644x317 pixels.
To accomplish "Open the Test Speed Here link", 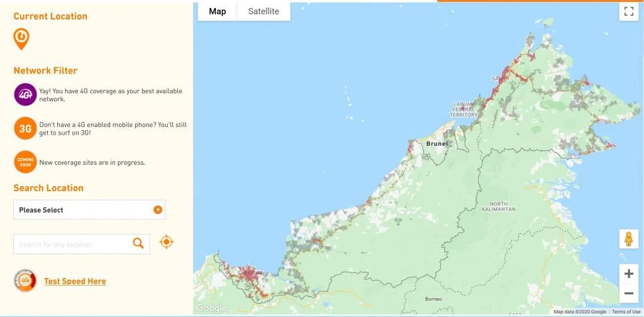I will (x=75, y=281).
